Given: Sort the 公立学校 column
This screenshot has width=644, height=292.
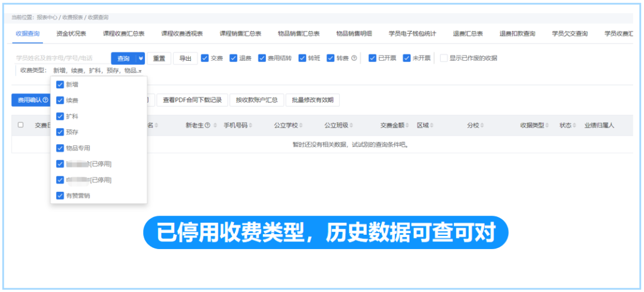Looking at the screenshot, I should (301, 125).
